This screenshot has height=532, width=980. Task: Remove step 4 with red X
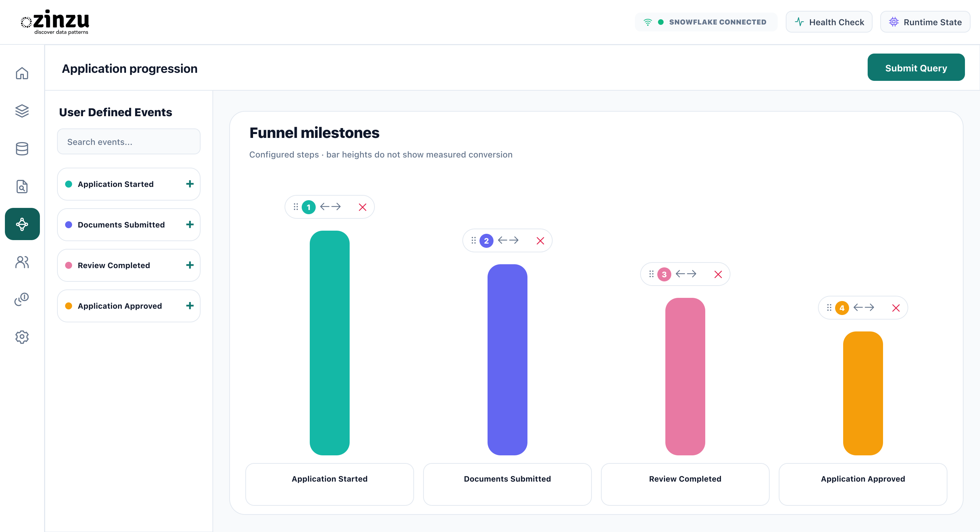point(896,308)
